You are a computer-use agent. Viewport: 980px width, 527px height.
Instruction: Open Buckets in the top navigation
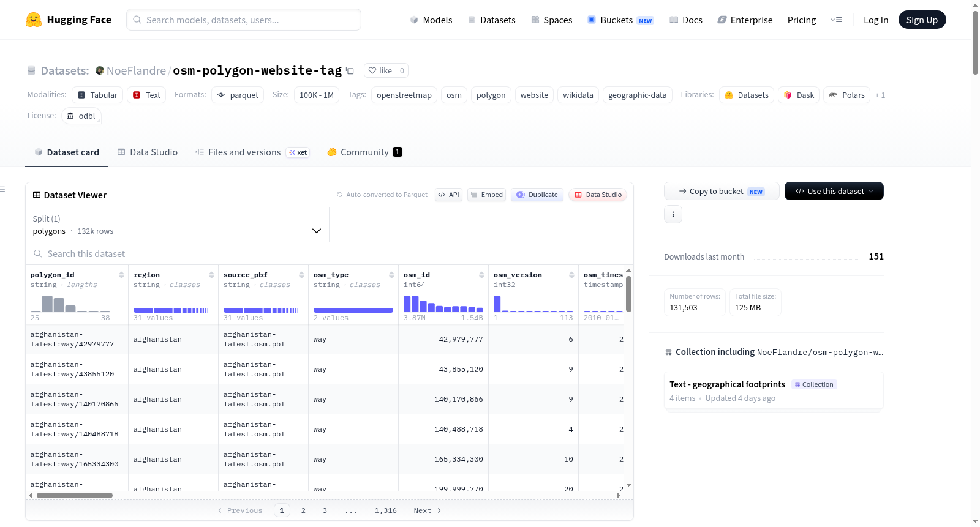pyautogui.click(x=620, y=20)
